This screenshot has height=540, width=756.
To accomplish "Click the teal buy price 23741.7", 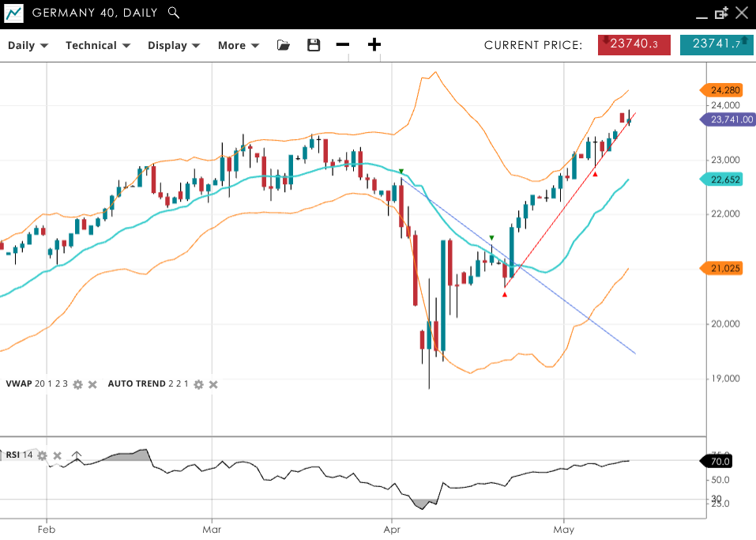I will click(716, 44).
